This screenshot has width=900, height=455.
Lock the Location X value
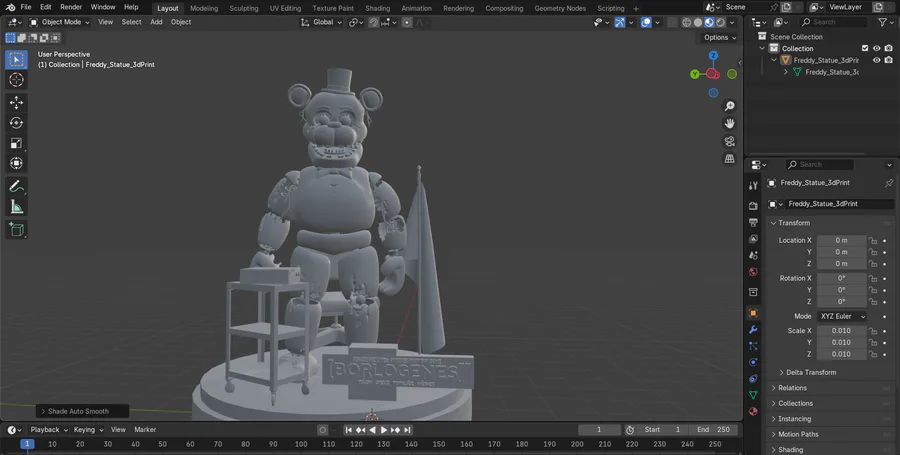873,240
